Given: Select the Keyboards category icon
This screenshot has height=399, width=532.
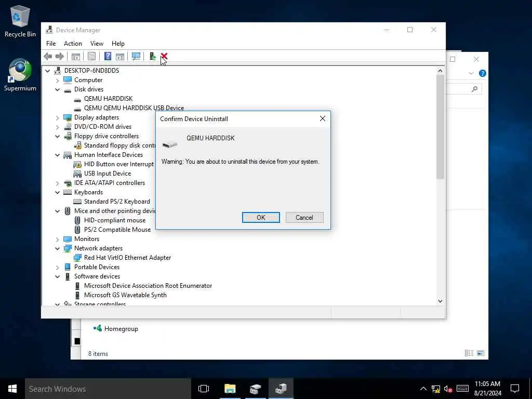Looking at the screenshot, I should tap(68, 192).
